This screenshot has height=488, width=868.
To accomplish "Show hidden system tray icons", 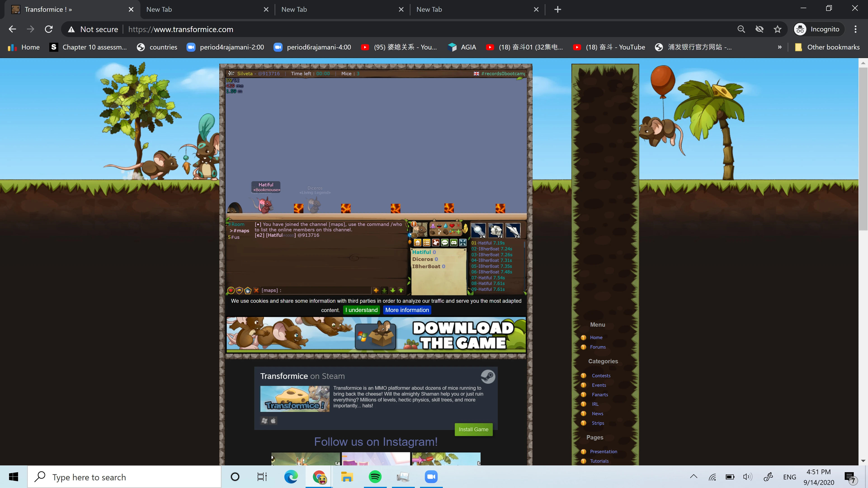I will [x=693, y=476].
